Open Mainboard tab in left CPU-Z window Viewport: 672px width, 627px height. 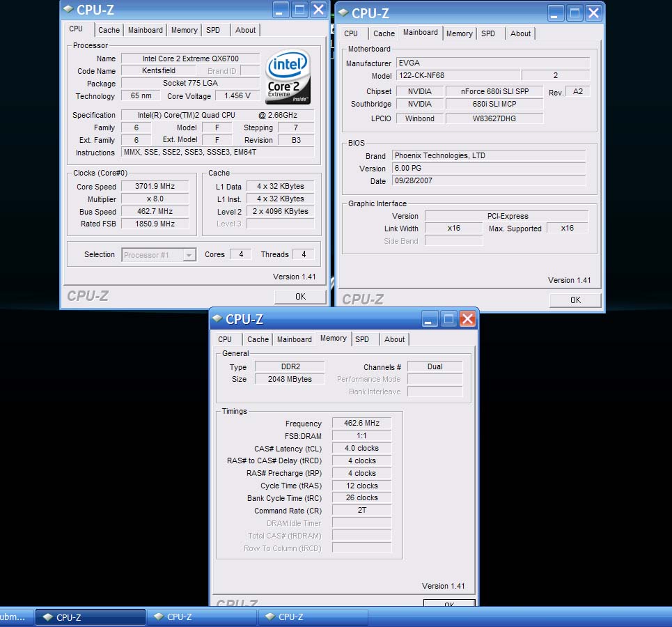click(146, 30)
